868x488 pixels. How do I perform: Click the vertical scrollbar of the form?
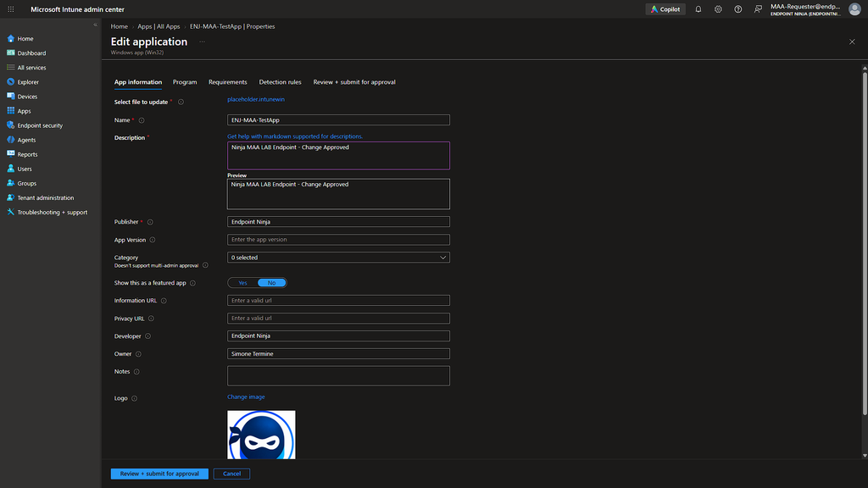pos(865,243)
